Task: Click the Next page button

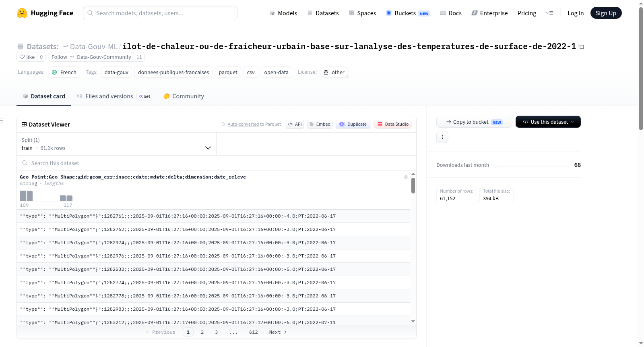Action: tap(278, 332)
